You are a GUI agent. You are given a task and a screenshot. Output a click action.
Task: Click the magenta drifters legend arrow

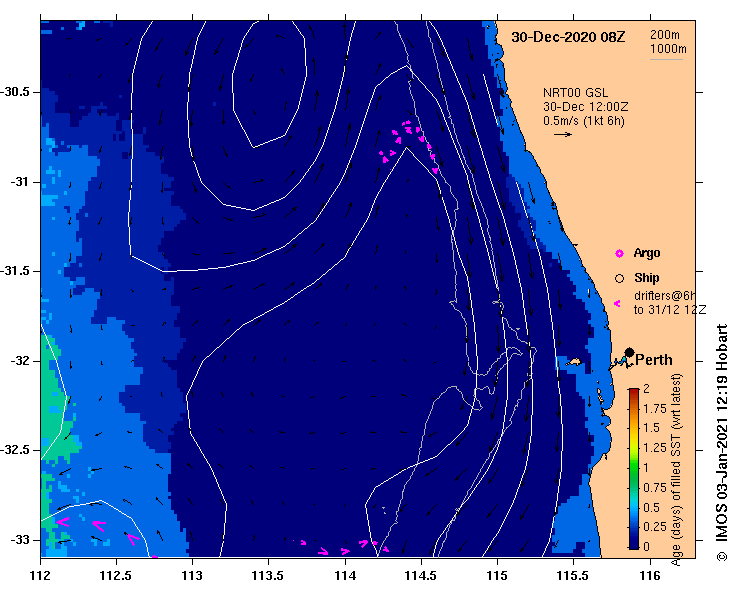(617, 304)
